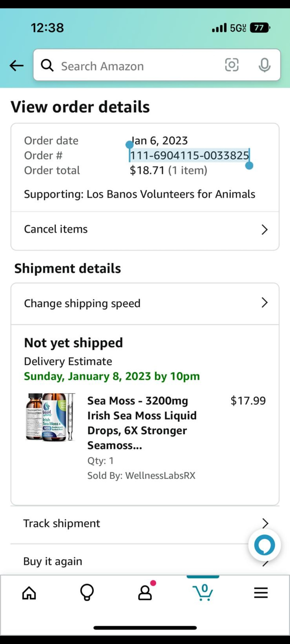The width and height of the screenshot is (290, 644).
Task: Open the profile account tab
Action: pyautogui.click(x=145, y=592)
